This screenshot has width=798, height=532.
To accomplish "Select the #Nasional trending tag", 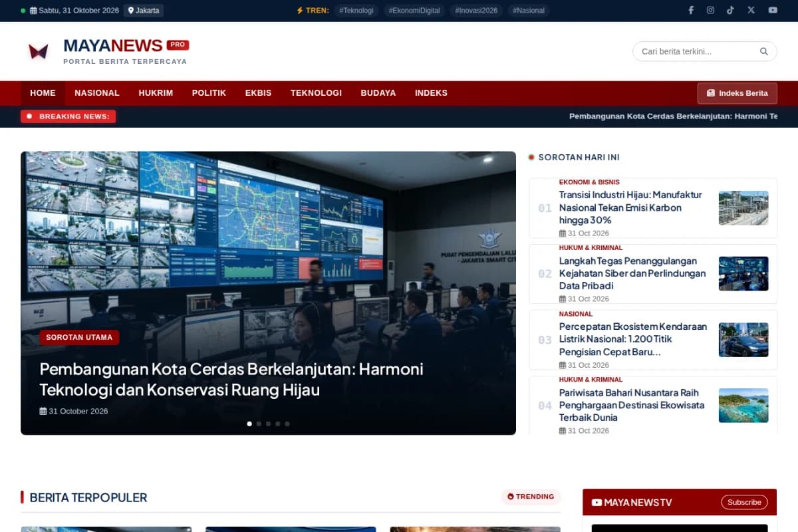I will click(x=529, y=11).
